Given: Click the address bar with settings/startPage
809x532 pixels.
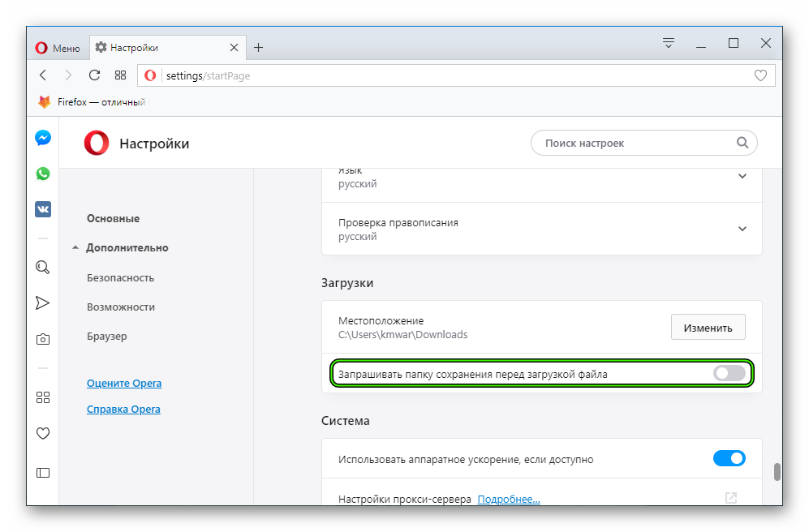Looking at the screenshot, I should point(456,75).
